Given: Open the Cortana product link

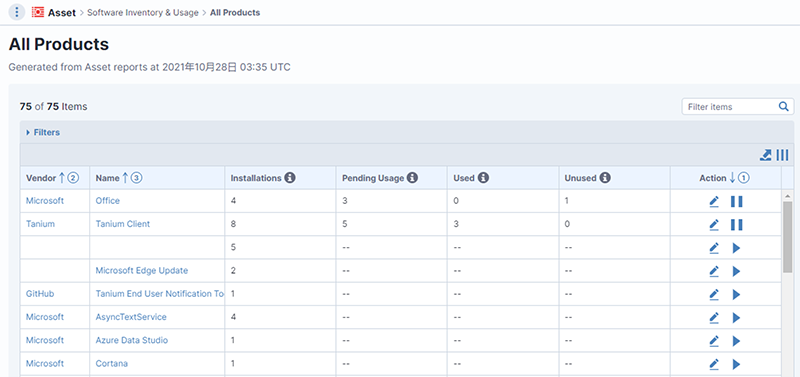Looking at the screenshot, I should point(112,363).
